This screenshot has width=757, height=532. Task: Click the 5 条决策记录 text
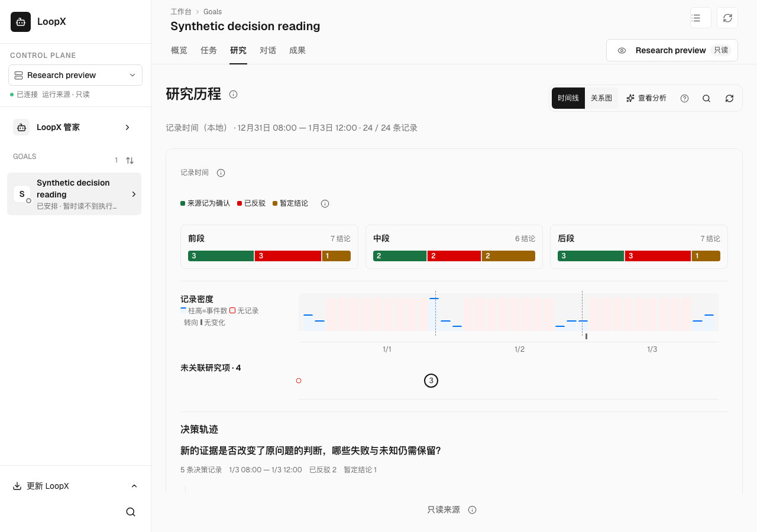click(201, 470)
